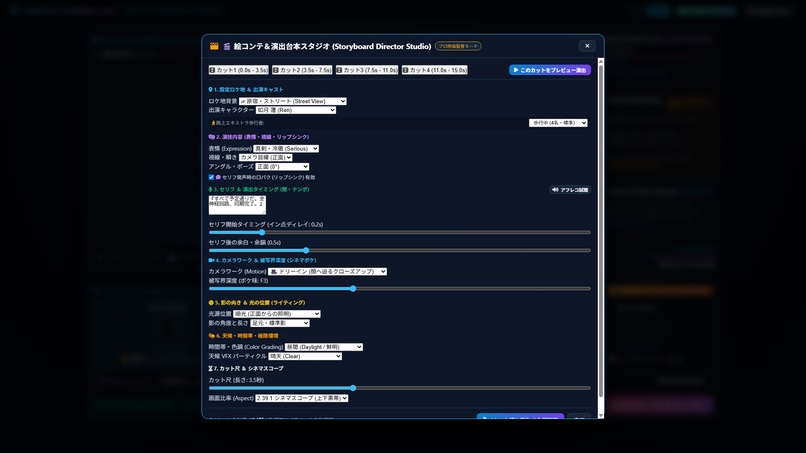Click the 視線・瞬き label text
806x453 pixels.
pyautogui.click(x=223, y=157)
